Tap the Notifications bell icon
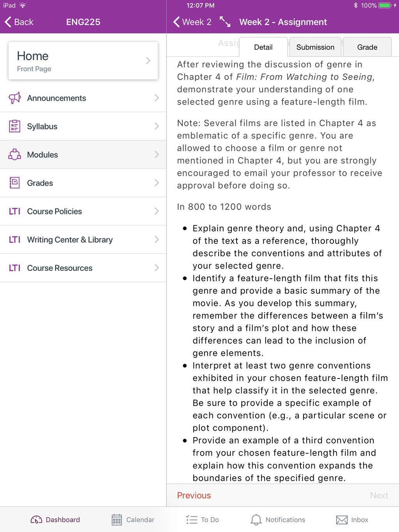Image resolution: width=399 pixels, height=532 pixels. coord(256,520)
